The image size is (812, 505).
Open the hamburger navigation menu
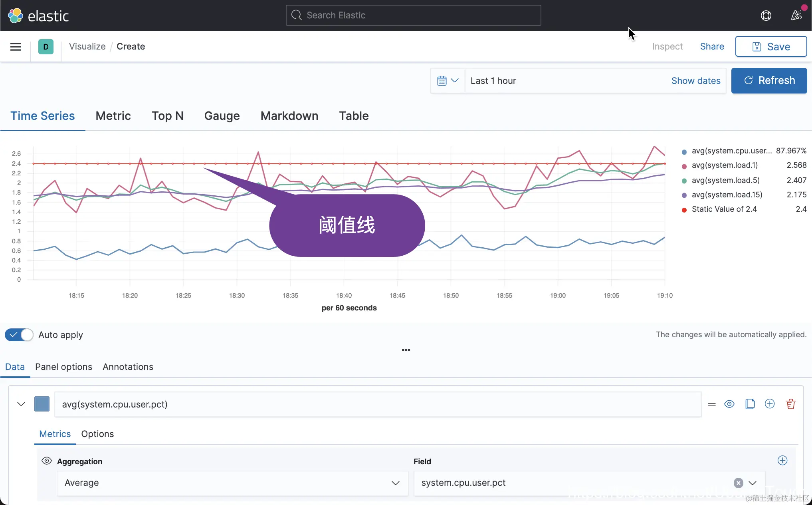click(16, 47)
